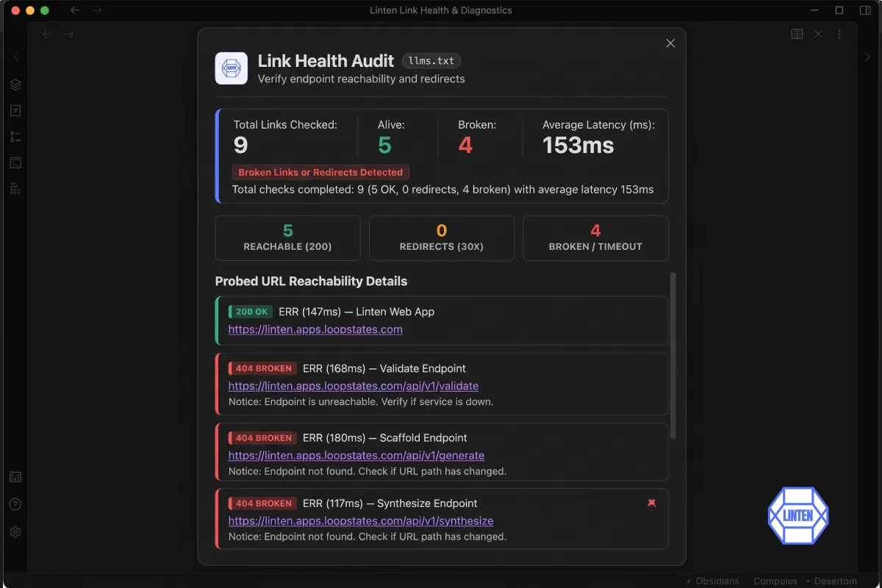This screenshot has height=588, width=882.
Task: Click 'Verify endpoint reachability and redirects' subtitle
Action: pyautogui.click(x=361, y=79)
